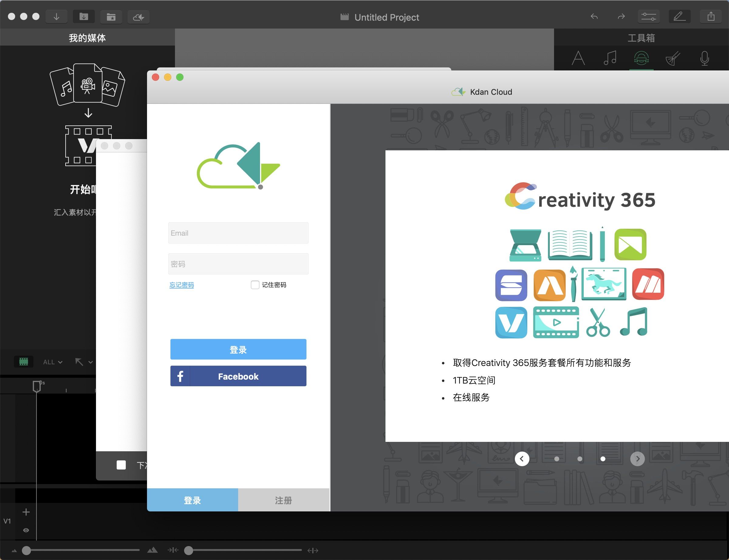Click the blue 登录 login button

[x=238, y=349]
